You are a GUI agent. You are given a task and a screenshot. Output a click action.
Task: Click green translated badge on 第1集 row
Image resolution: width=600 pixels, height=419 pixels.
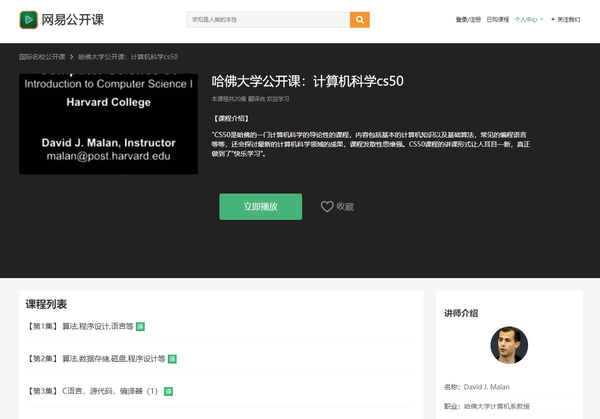[x=140, y=327]
